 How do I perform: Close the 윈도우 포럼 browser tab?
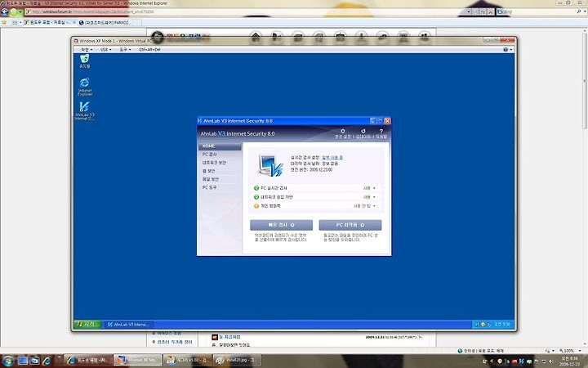tap(73, 23)
